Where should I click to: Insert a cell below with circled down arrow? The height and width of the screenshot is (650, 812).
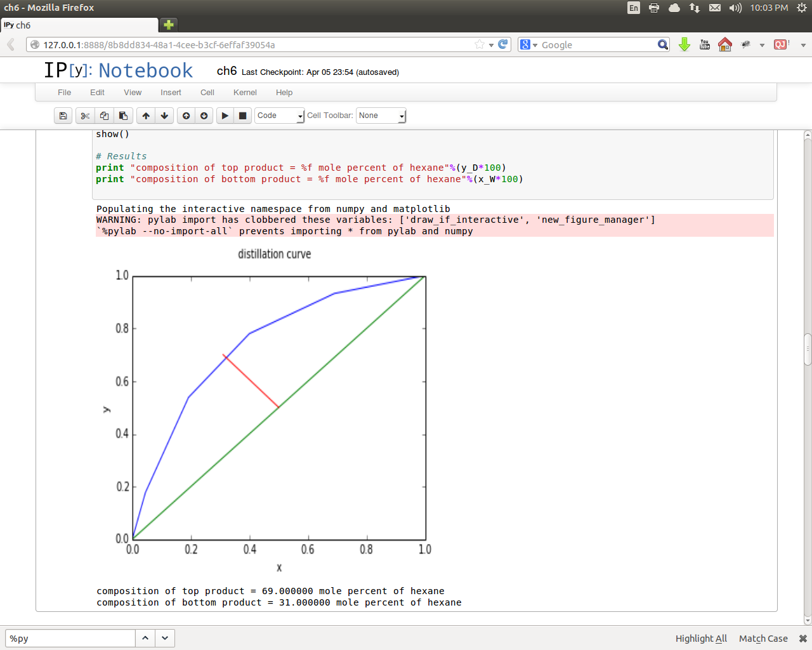[204, 116]
